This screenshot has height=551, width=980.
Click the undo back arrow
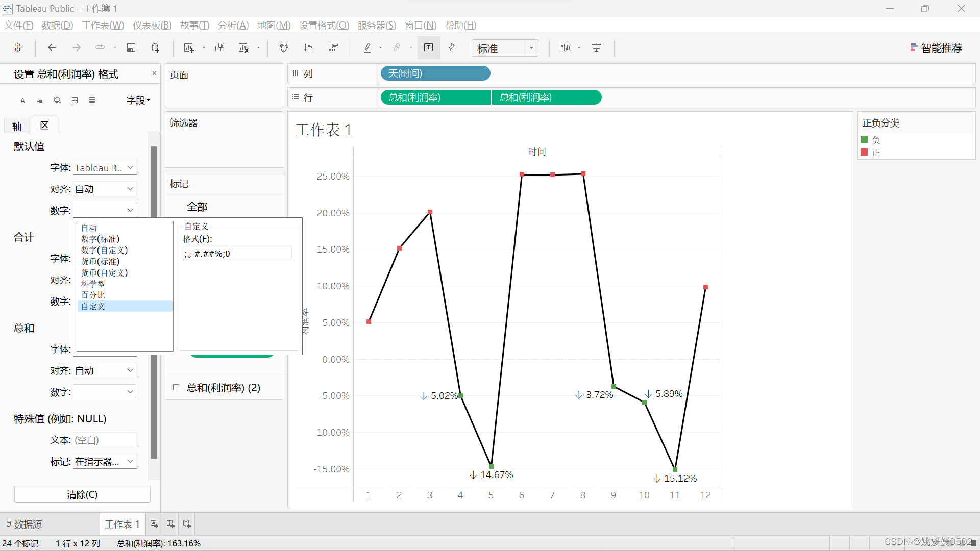(x=52, y=47)
